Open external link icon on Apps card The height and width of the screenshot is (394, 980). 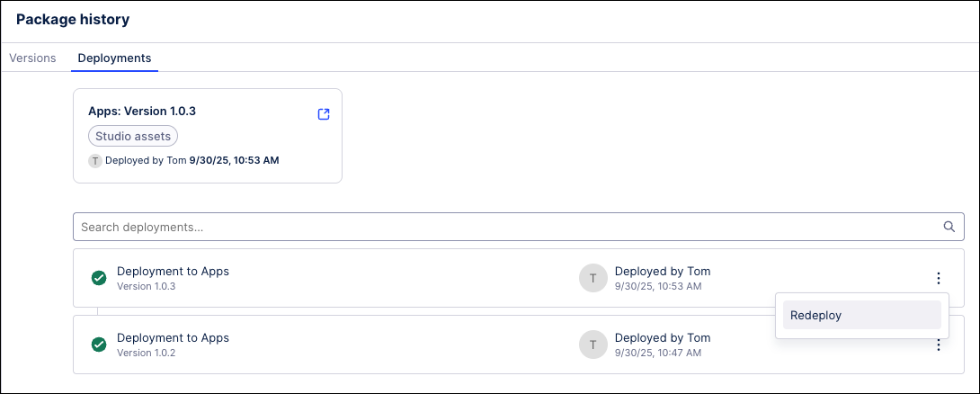coord(324,114)
